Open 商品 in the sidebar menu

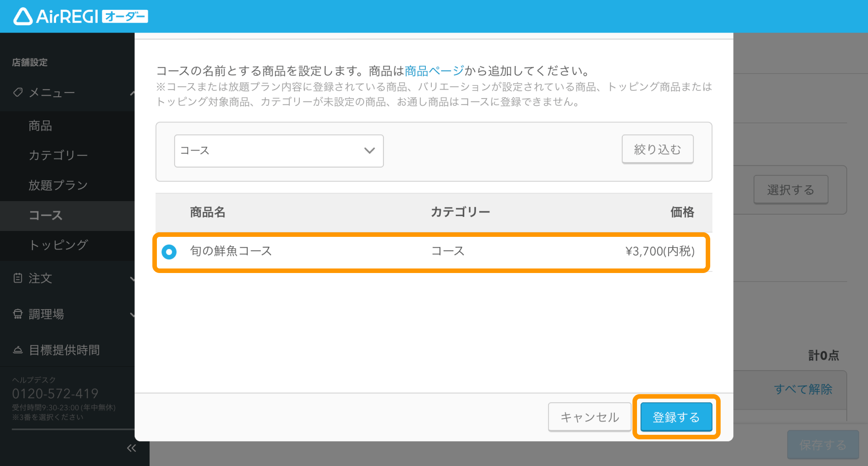click(x=40, y=126)
